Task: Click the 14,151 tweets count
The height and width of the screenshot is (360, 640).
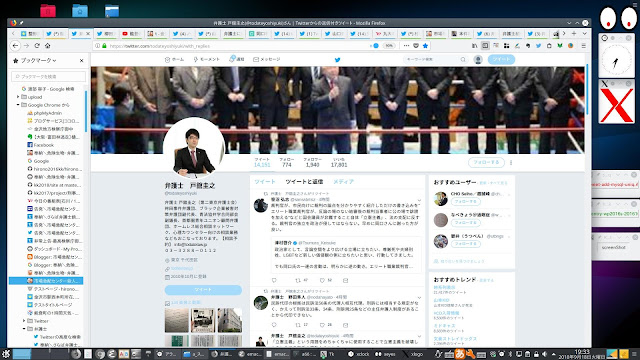Action: point(262,162)
